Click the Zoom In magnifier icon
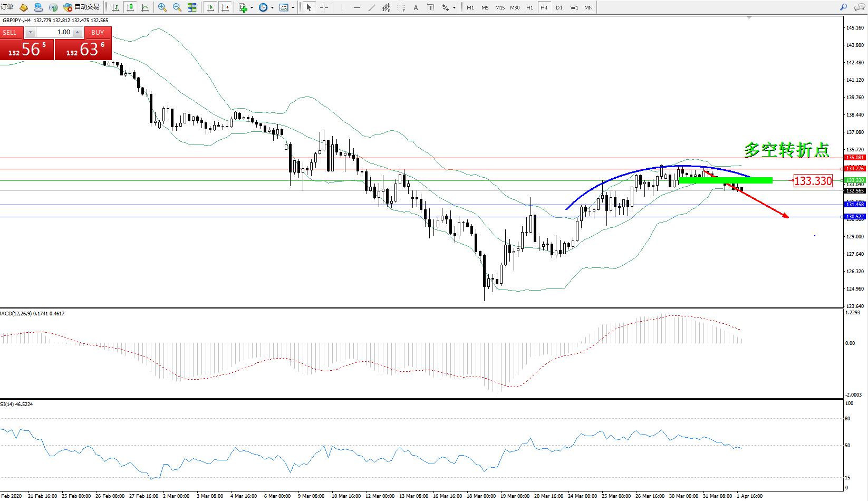This screenshot has height=501, width=868. tap(162, 7)
